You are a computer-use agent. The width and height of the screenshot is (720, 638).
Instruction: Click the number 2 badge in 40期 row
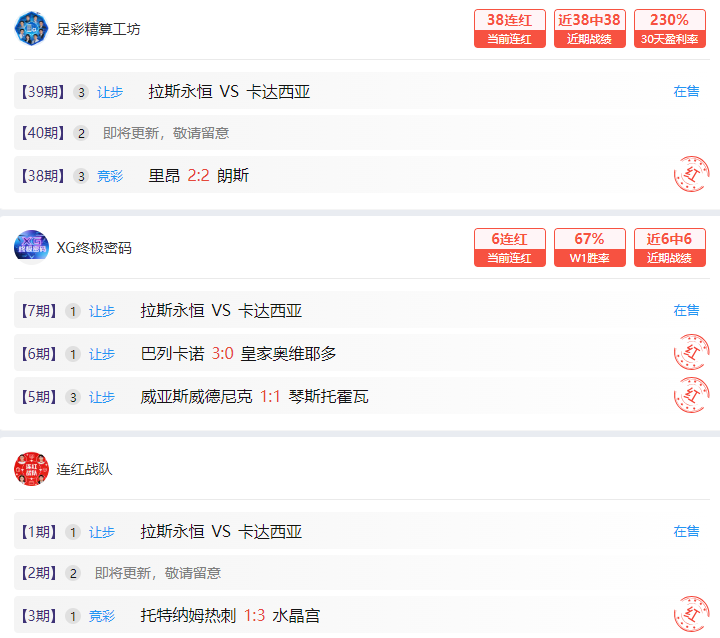pyautogui.click(x=81, y=134)
